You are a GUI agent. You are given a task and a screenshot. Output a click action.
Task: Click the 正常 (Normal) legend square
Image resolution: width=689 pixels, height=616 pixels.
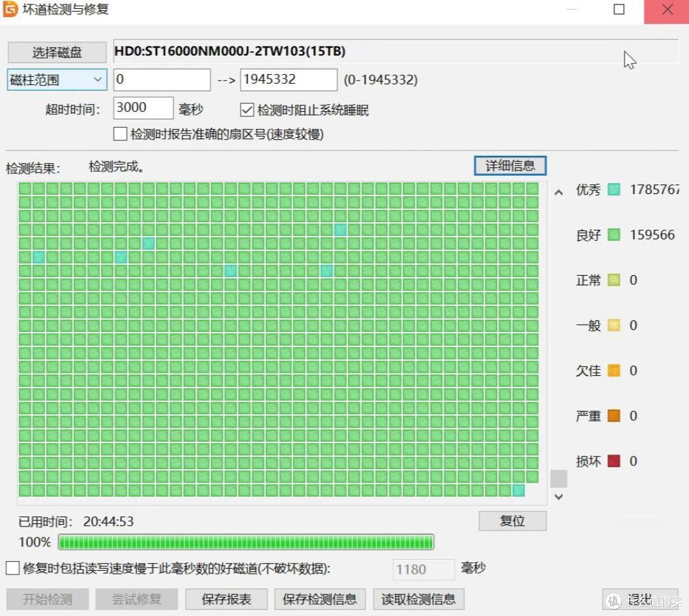613,280
